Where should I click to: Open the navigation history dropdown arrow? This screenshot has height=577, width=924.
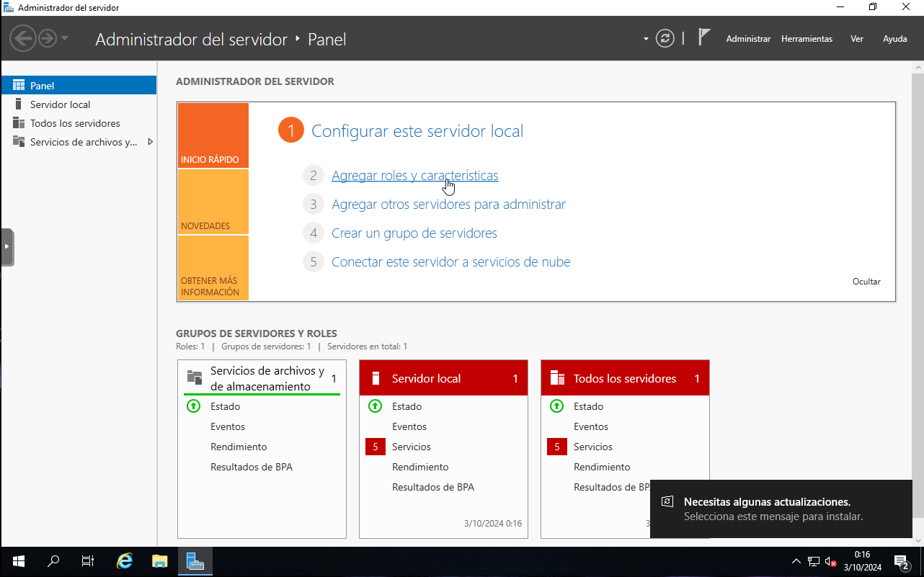point(65,38)
